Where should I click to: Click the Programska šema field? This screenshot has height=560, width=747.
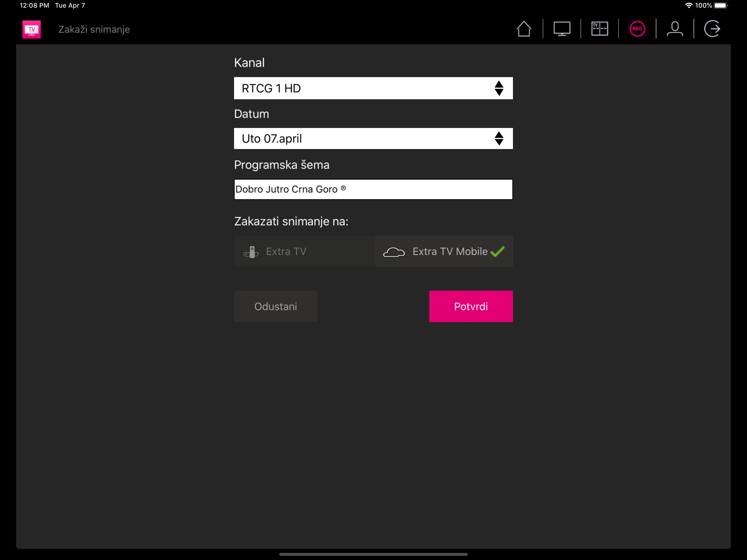(x=373, y=189)
